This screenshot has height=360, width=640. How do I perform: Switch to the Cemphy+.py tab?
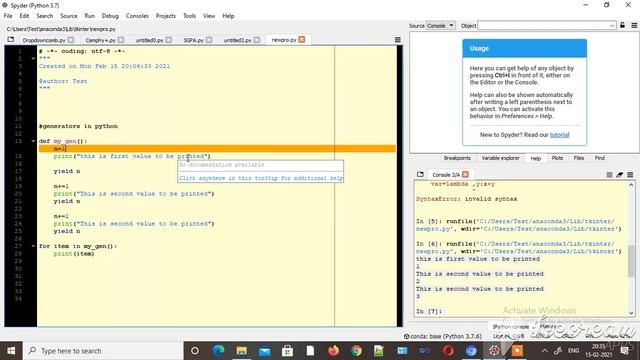(100, 40)
